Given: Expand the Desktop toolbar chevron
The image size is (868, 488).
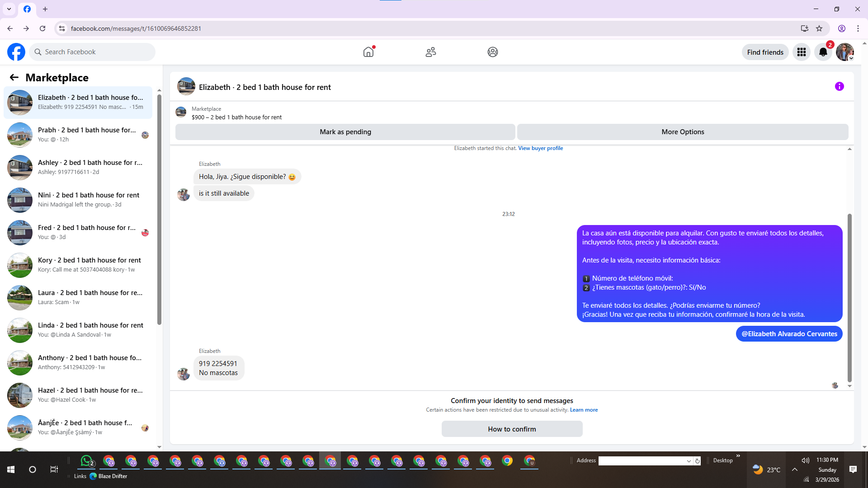Looking at the screenshot, I should 738,455.
